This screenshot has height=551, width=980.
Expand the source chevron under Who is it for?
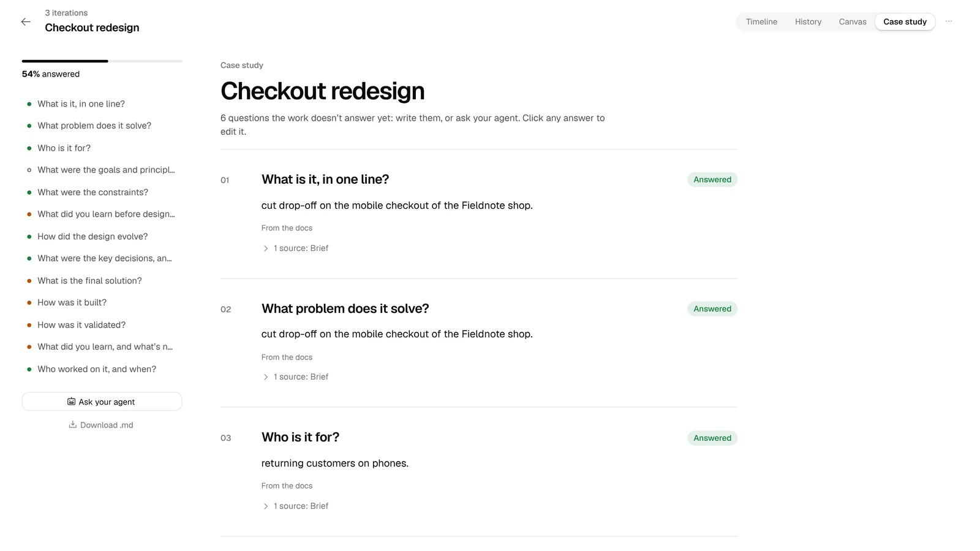tap(266, 506)
